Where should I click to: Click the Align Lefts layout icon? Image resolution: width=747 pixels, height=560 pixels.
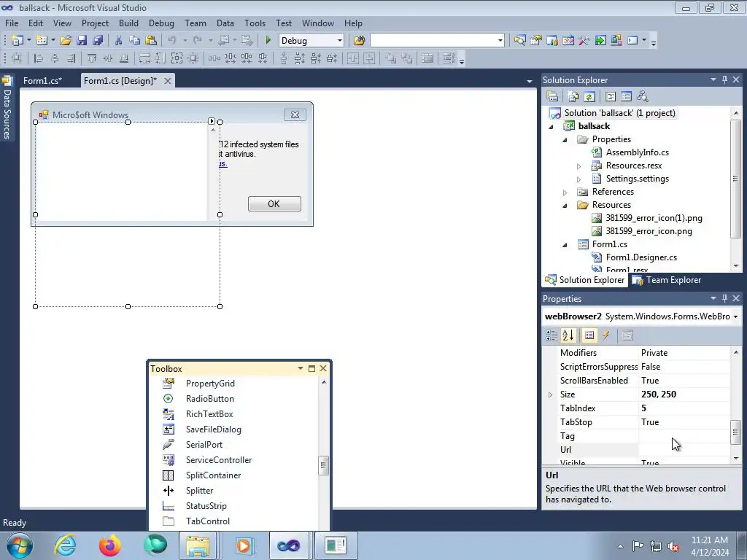[x=39, y=58]
